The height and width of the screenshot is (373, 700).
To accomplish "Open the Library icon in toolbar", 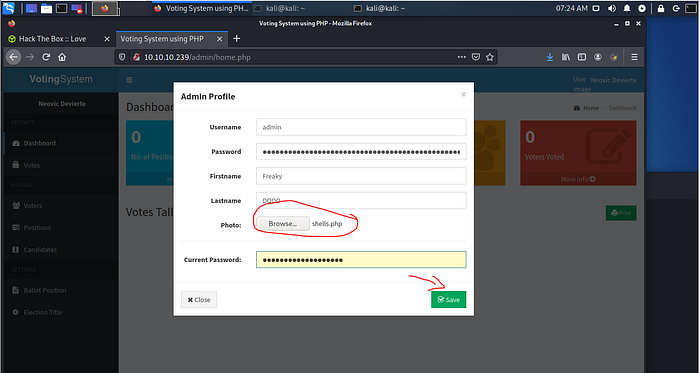I will pyautogui.click(x=566, y=57).
